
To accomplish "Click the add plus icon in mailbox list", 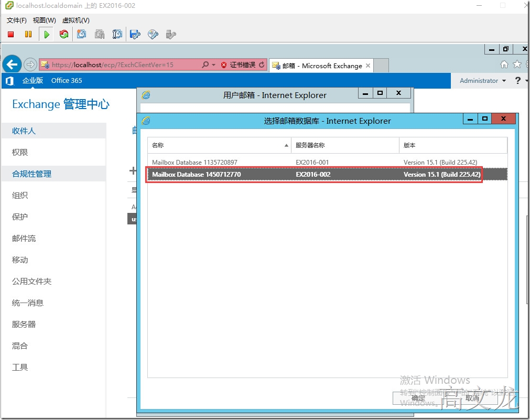I will [133, 170].
